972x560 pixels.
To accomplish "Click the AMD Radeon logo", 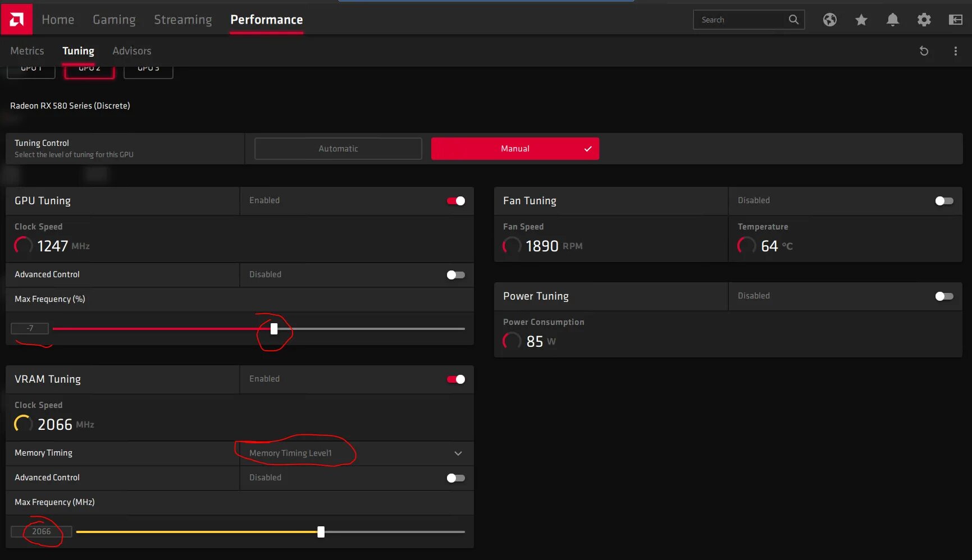I will 16,18.
